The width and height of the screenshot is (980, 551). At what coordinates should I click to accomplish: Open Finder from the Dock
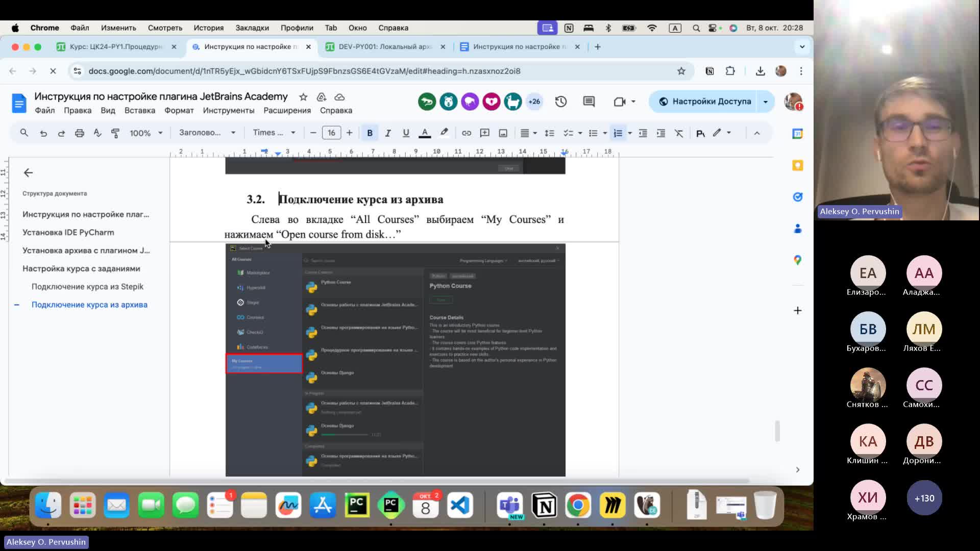(48, 506)
